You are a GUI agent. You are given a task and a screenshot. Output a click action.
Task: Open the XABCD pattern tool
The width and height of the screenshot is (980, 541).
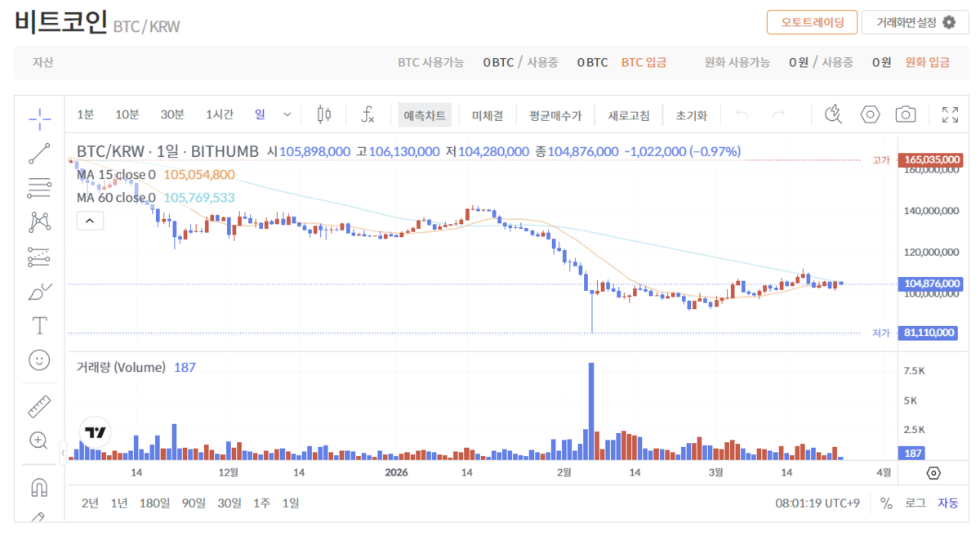click(38, 221)
